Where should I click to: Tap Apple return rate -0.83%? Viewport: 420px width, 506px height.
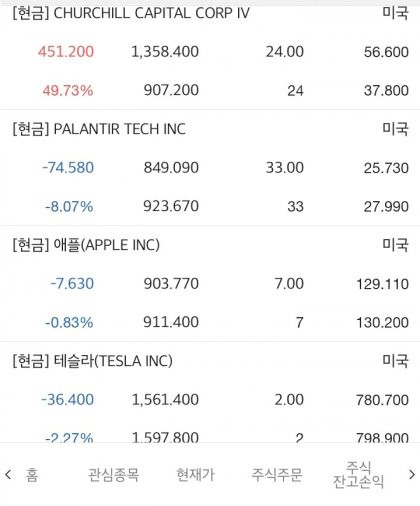pos(69,322)
